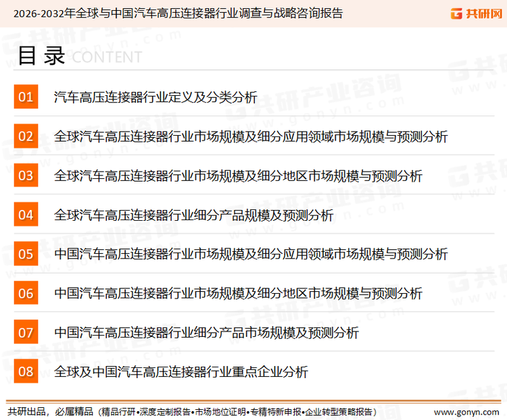Screen dimensions: 507x420
Task: Open chapter 中国汽车高压连接器行业细分产品市场规模及预测分析
Action: tap(207, 332)
